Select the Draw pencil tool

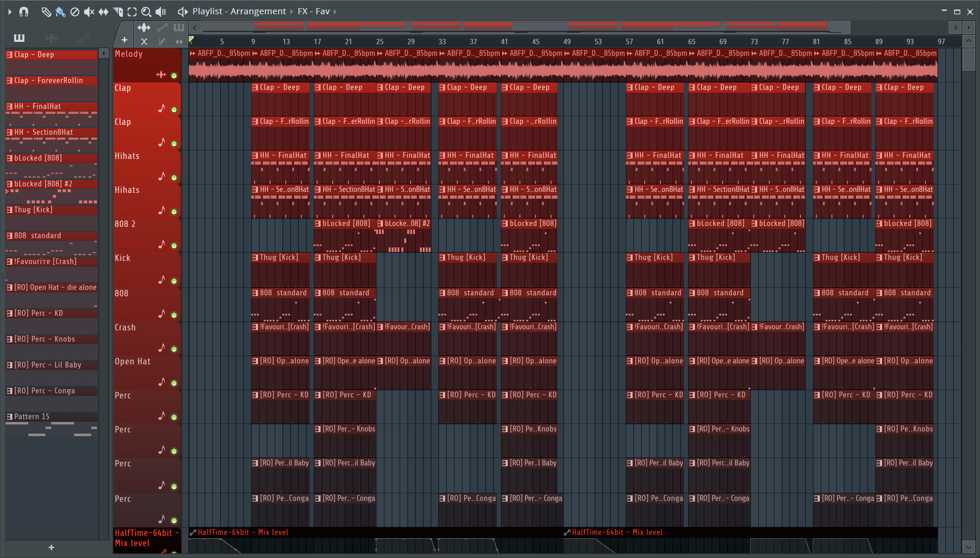(46, 12)
